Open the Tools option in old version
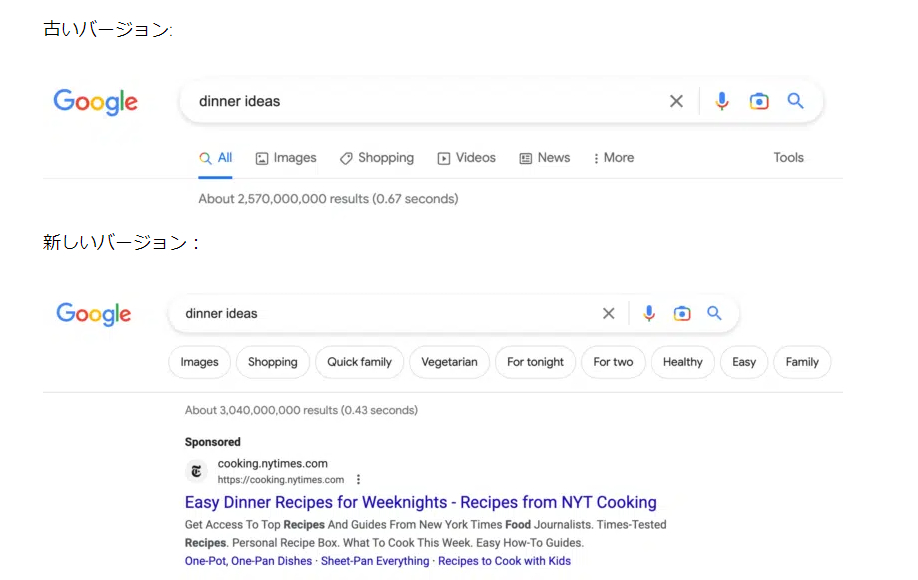Screen dimensions: 918x580 click(x=788, y=158)
